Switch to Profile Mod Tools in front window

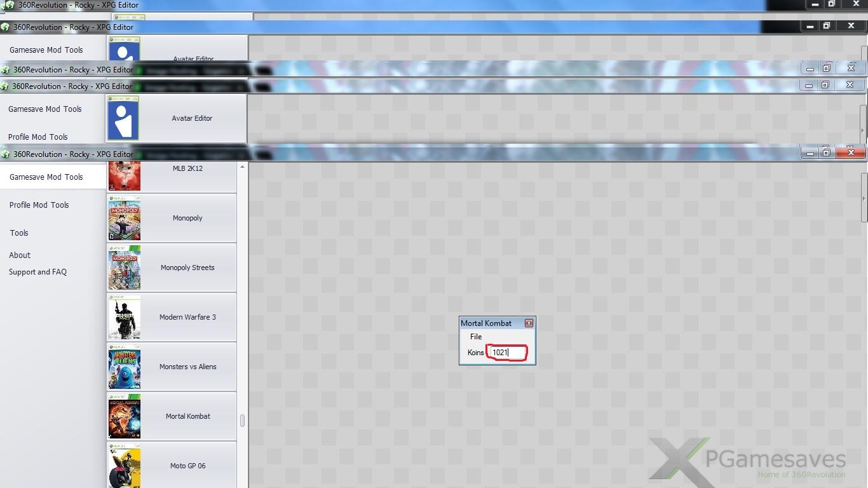39,205
